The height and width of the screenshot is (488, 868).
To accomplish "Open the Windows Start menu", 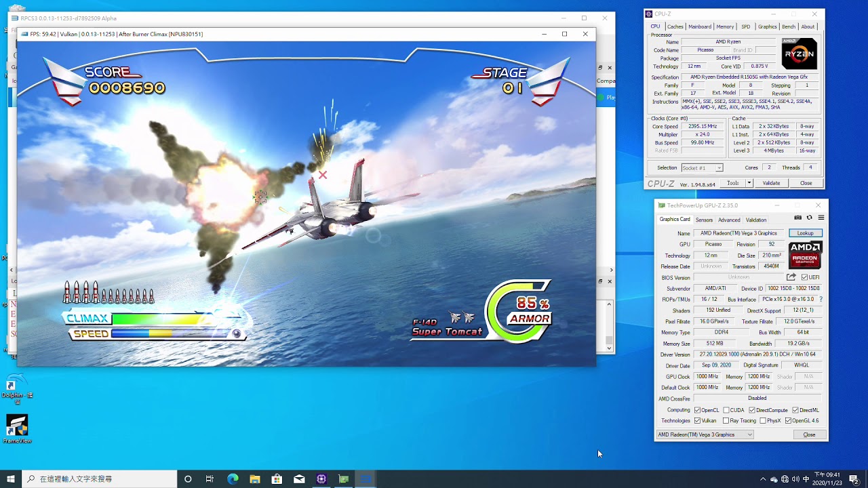I will [x=11, y=479].
